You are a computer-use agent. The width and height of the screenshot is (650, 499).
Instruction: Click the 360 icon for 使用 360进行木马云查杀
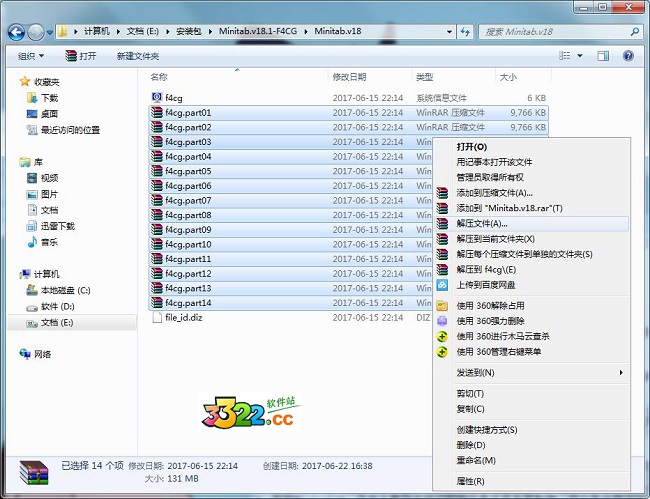coord(442,336)
